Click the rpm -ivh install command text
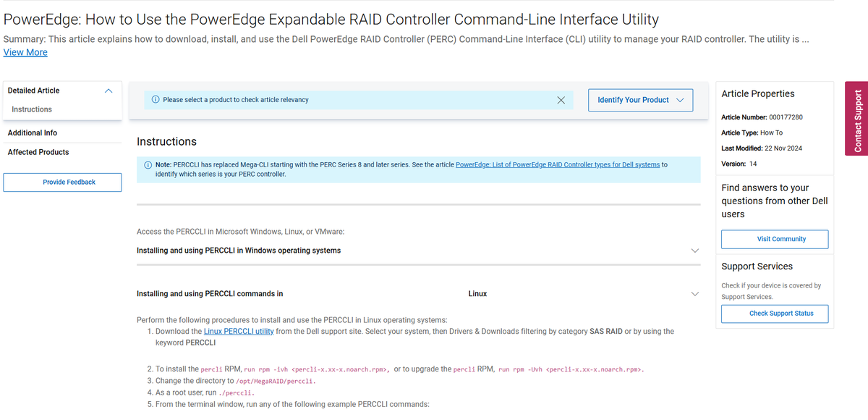 [x=317, y=369]
